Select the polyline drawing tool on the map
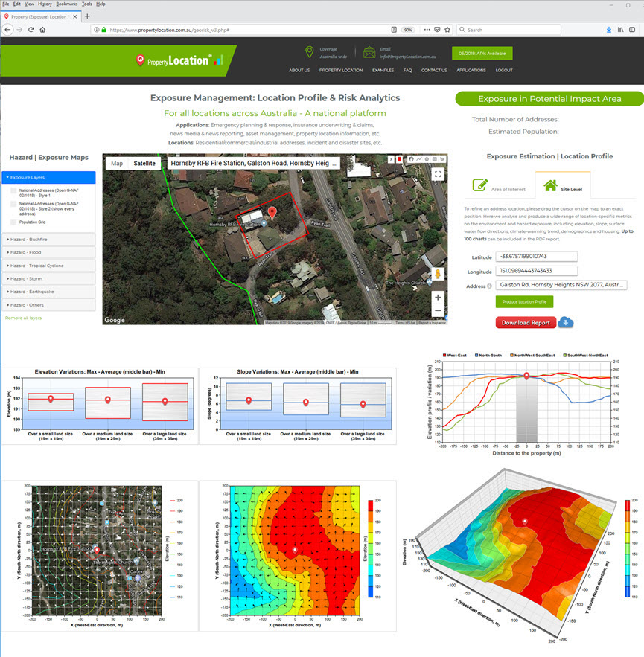The height and width of the screenshot is (657, 644). point(419,159)
